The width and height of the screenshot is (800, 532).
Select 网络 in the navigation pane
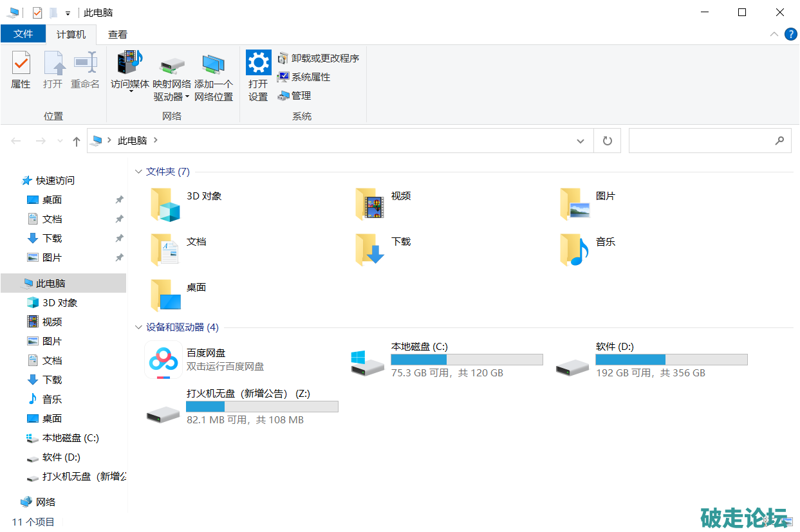[x=45, y=502]
